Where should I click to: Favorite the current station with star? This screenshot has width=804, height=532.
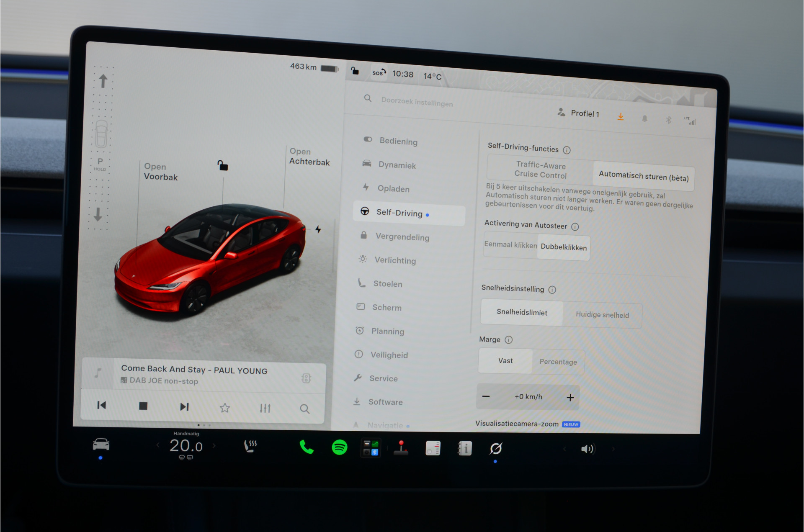click(225, 407)
